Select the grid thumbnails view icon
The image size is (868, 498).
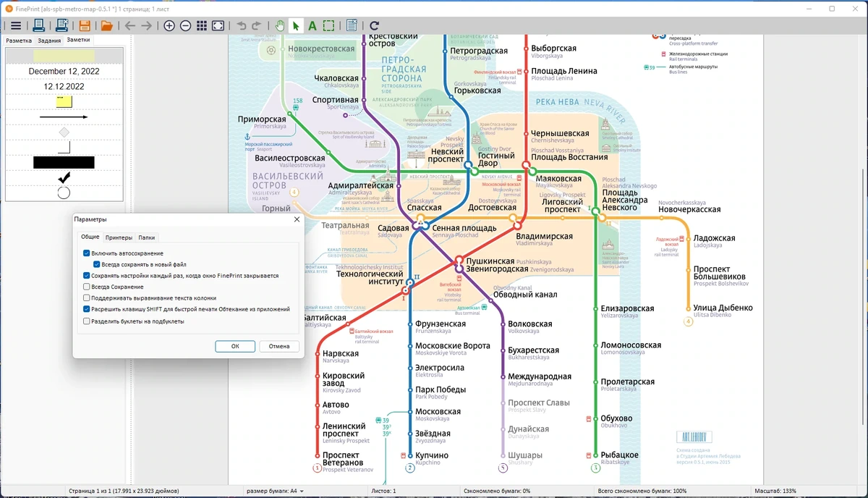click(x=202, y=26)
